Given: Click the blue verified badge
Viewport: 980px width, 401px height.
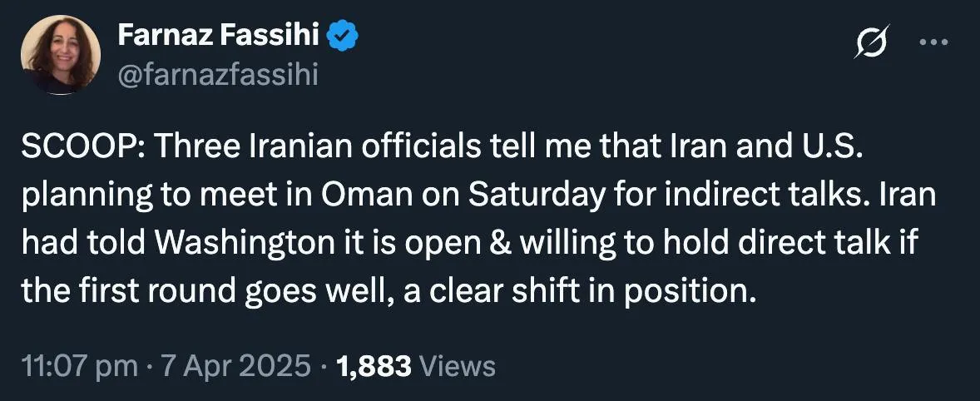Looking at the screenshot, I should pyautogui.click(x=343, y=35).
